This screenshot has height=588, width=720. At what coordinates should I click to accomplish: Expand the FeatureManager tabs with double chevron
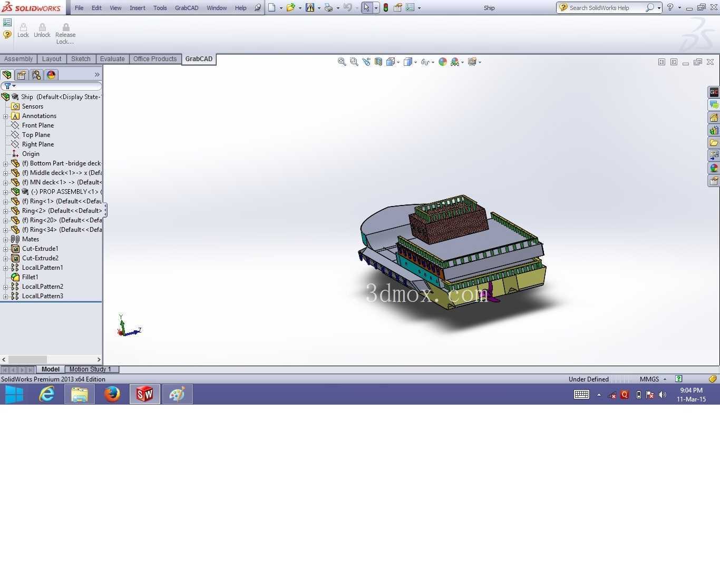97,75
